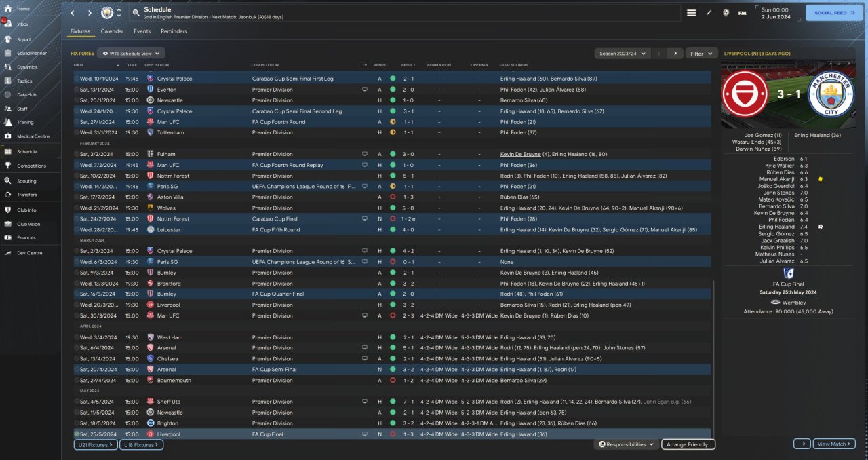Open the Finances sidebar icon
This screenshot has width=868, height=460.
pyautogui.click(x=7, y=237)
